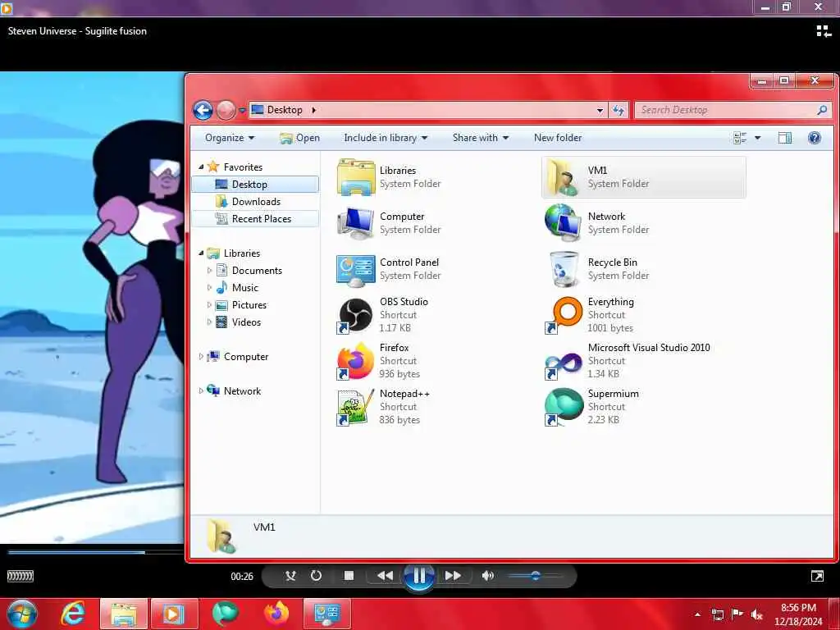This screenshot has height=630, width=840.
Task: Open address bar history dropdown arrow
Action: click(x=600, y=111)
